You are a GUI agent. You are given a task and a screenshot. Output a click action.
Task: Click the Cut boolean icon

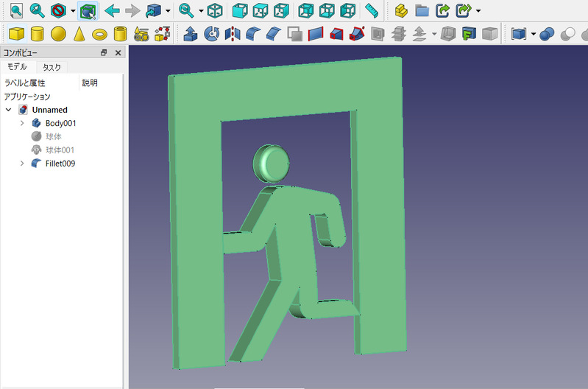(567, 34)
